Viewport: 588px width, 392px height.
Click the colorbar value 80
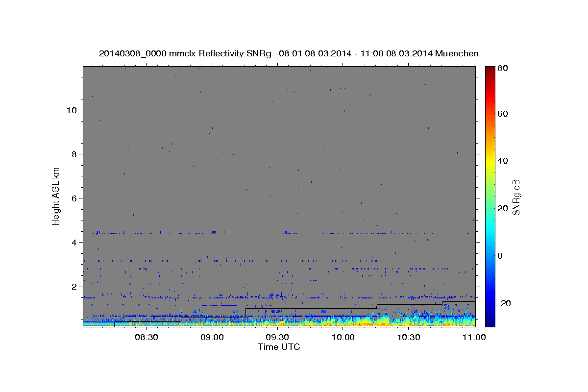[x=502, y=69]
